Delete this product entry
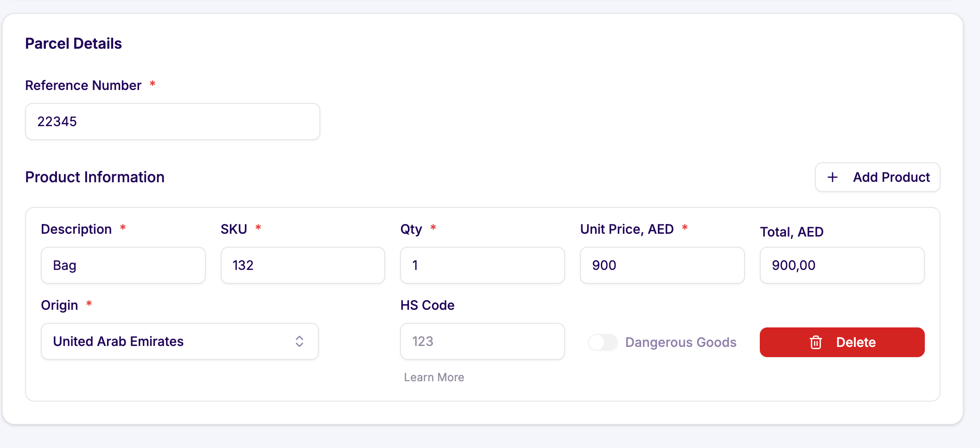The height and width of the screenshot is (448, 980). [x=842, y=342]
